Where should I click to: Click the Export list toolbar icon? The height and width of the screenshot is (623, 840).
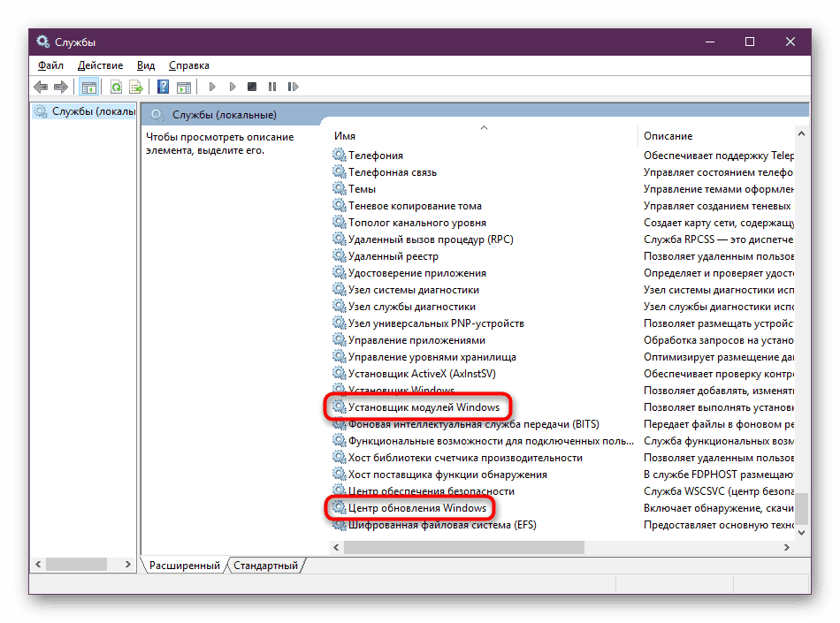point(136,87)
